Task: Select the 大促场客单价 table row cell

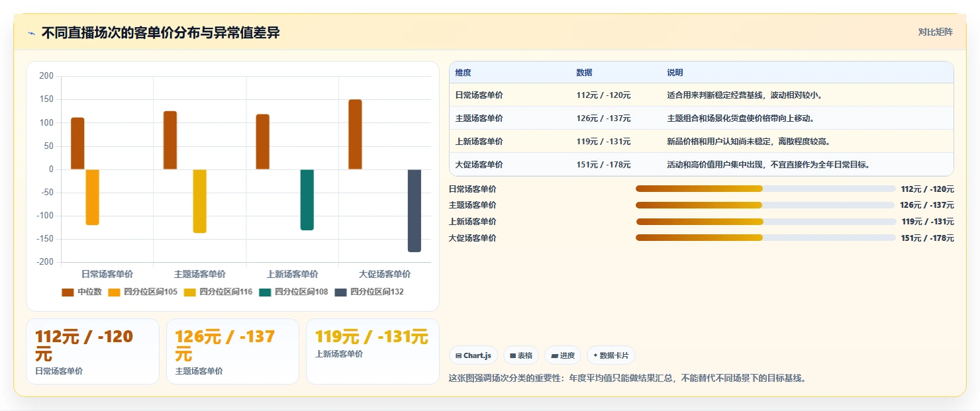Action: (479, 165)
